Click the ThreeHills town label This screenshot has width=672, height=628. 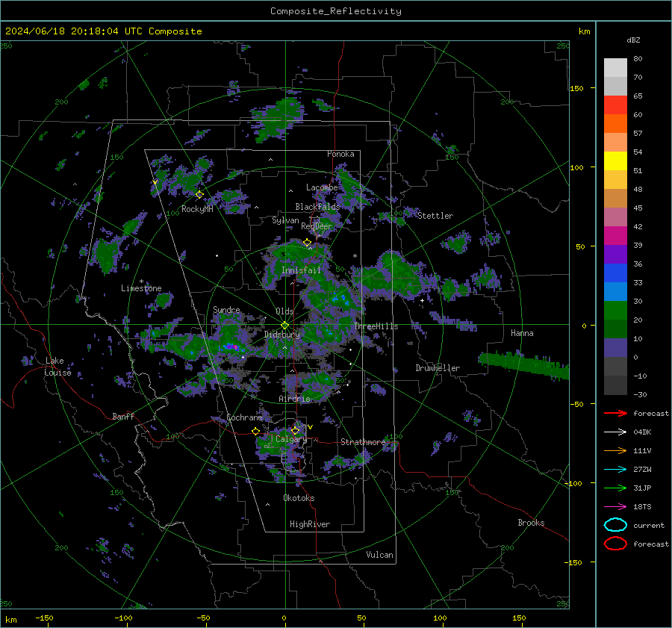point(376,326)
